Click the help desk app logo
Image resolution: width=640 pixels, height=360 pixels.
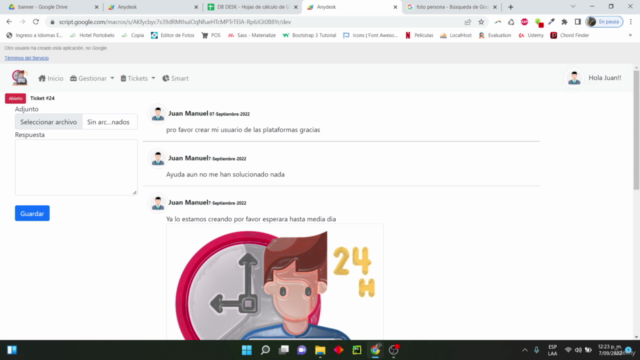[19, 78]
